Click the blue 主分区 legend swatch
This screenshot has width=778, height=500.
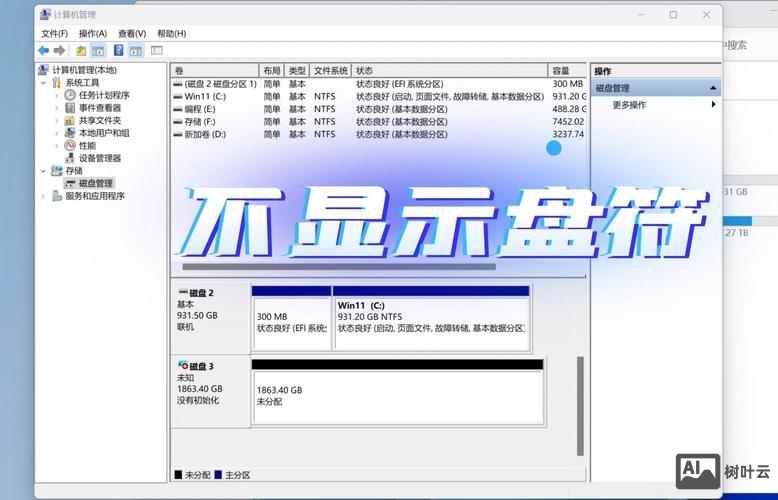[x=218, y=475]
